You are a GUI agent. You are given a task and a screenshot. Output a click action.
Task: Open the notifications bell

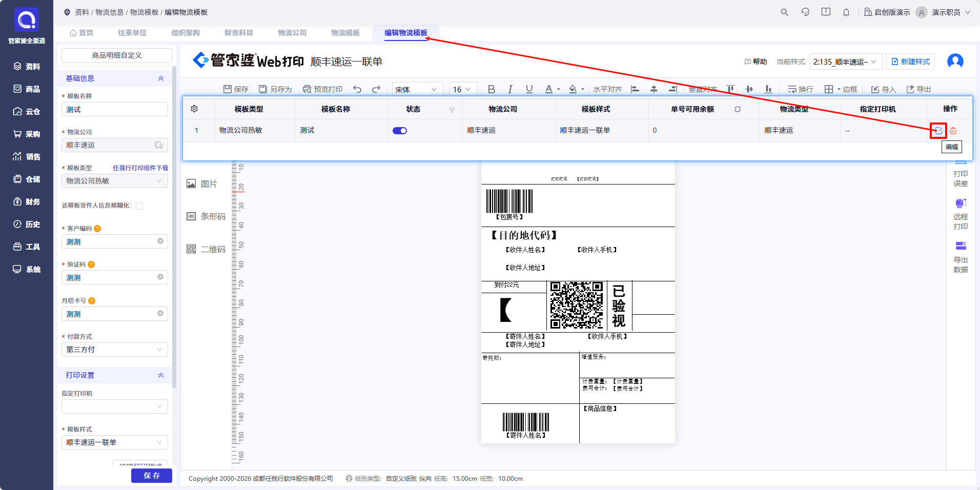(846, 12)
